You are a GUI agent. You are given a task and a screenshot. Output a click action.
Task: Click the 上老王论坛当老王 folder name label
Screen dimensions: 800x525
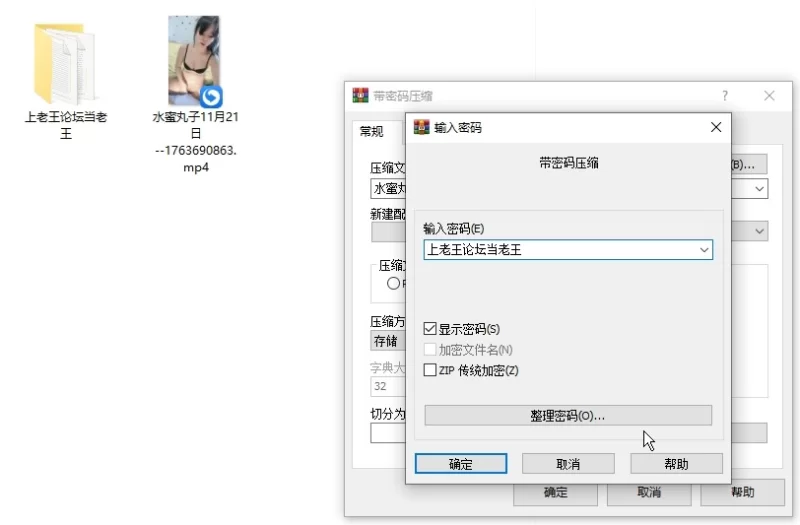(66, 125)
